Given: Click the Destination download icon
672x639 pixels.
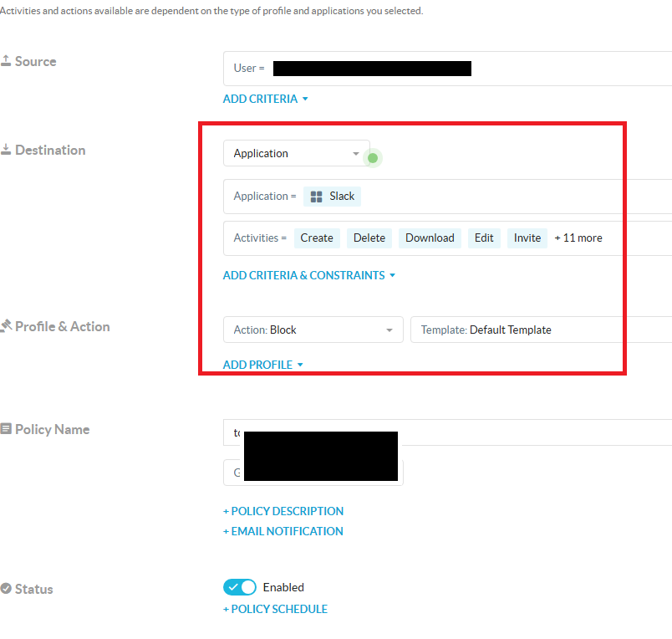Looking at the screenshot, I should [x=6, y=150].
